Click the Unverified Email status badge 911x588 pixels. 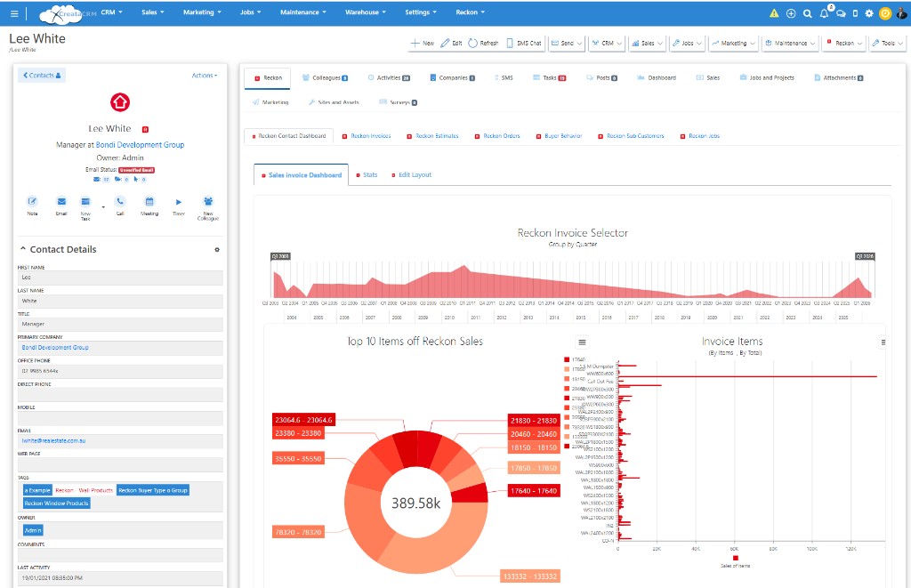[x=136, y=170]
